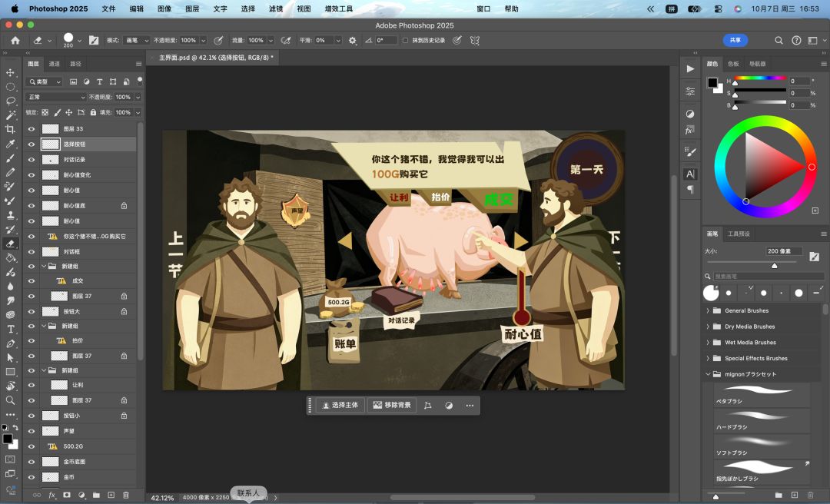Click the brush size slider handle

[x=775, y=265]
